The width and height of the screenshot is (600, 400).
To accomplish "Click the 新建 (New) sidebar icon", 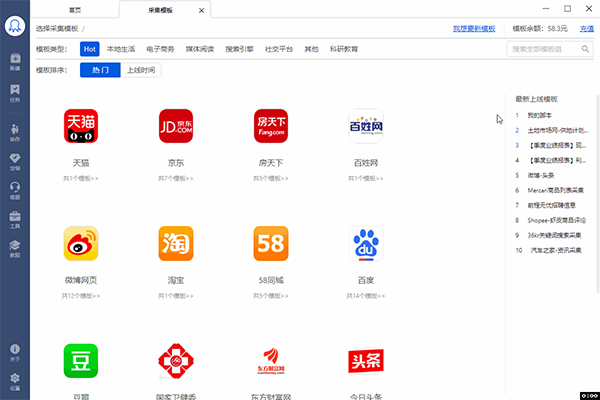I will click(x=14, y=58).
